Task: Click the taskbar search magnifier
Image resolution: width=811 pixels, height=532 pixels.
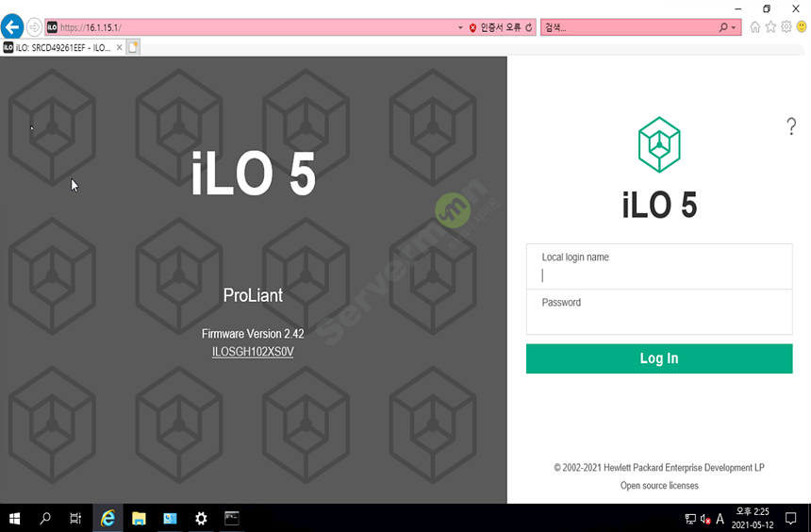Action: tap(45, 518)
